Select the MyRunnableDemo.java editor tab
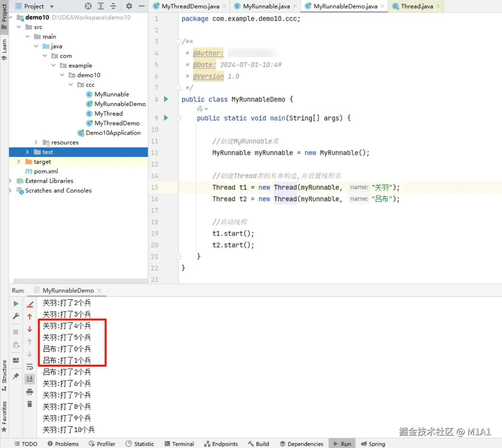 coord(345,6)
